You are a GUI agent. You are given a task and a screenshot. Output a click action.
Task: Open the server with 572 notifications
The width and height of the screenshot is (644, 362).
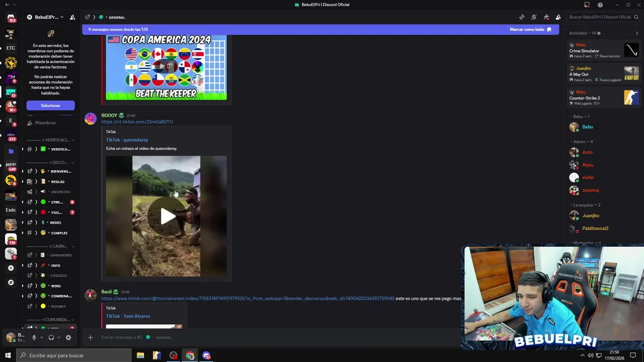tap(11, 136)
